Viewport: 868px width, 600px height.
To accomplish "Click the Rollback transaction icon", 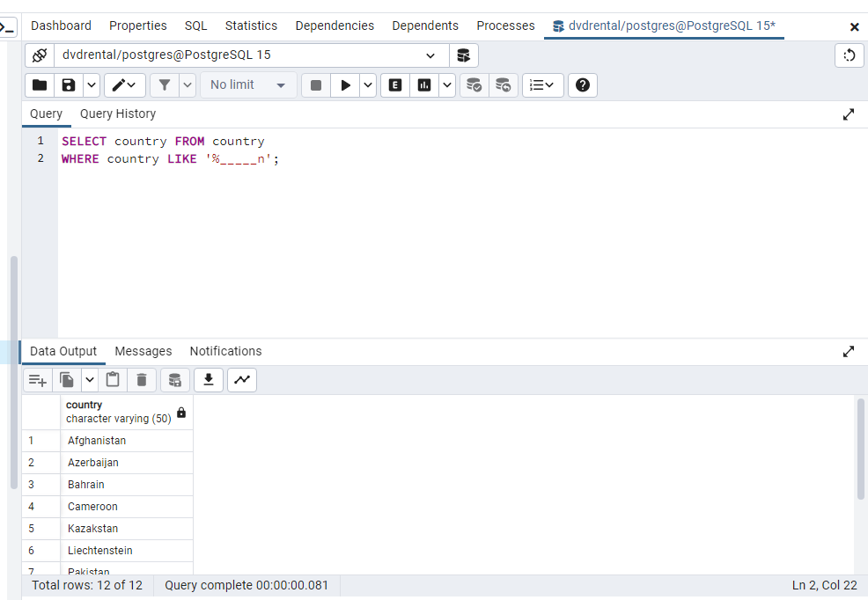I will pyautogui.click(x=504, y=85).
